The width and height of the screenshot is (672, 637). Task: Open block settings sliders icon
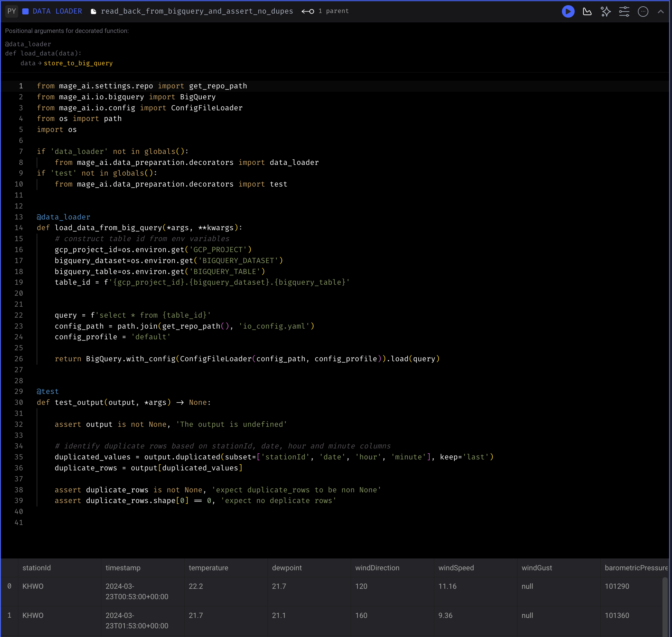624,12
